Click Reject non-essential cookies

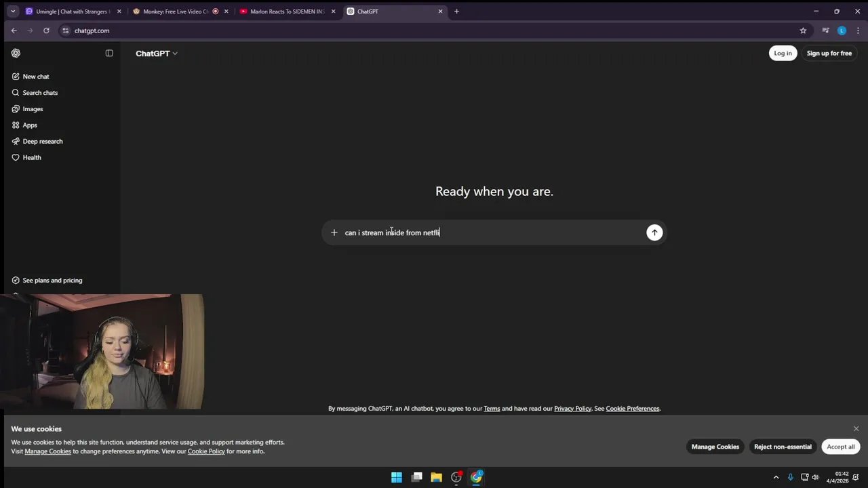click(783, 447)
